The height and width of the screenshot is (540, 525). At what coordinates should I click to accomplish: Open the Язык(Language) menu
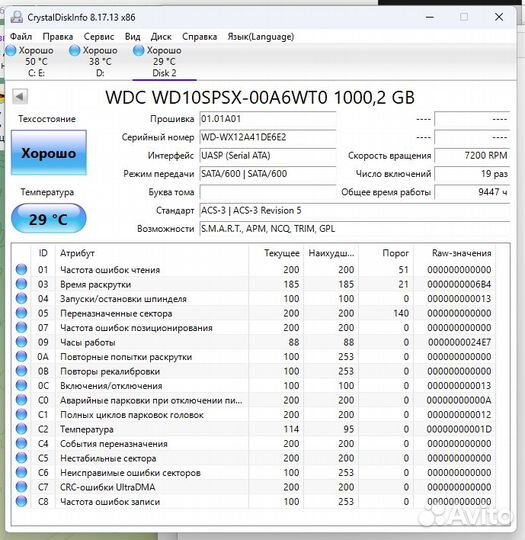pyautogui.click(x=260, y=37)
